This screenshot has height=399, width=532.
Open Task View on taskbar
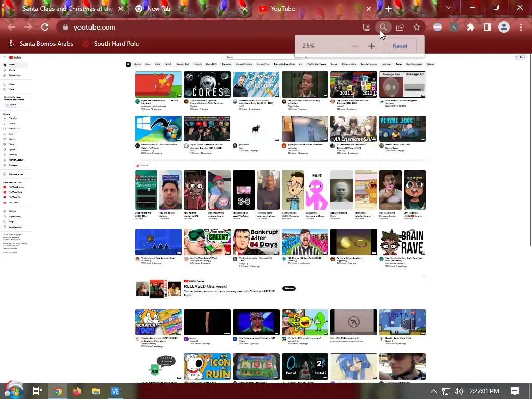click(x=37, y=391)
